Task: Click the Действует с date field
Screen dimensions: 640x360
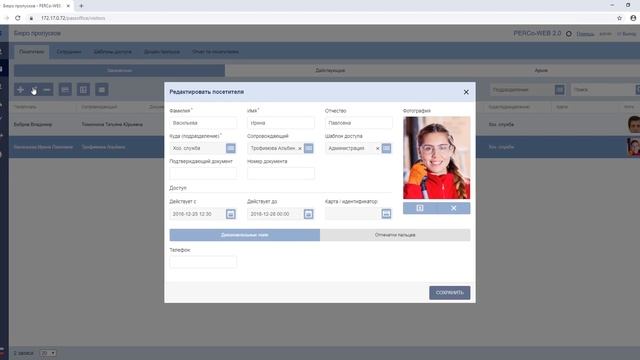Action: (197, 214)
